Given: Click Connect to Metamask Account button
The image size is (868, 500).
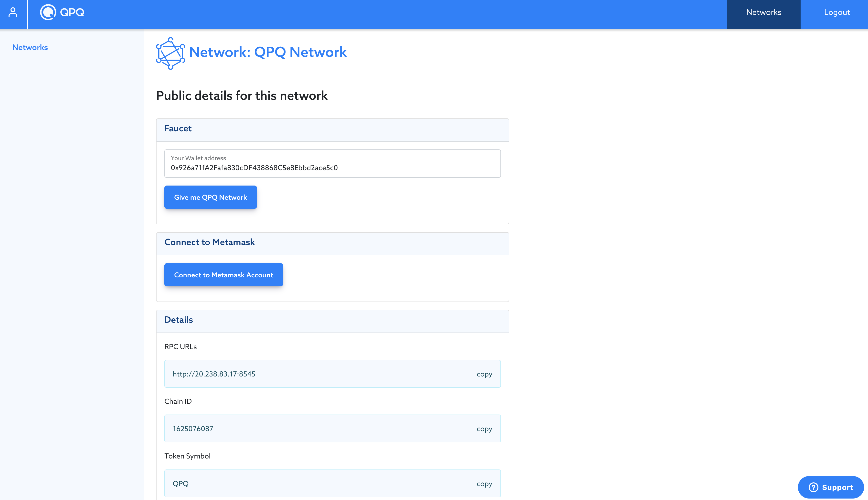Looking at the screenshot, I should (223, 275).
